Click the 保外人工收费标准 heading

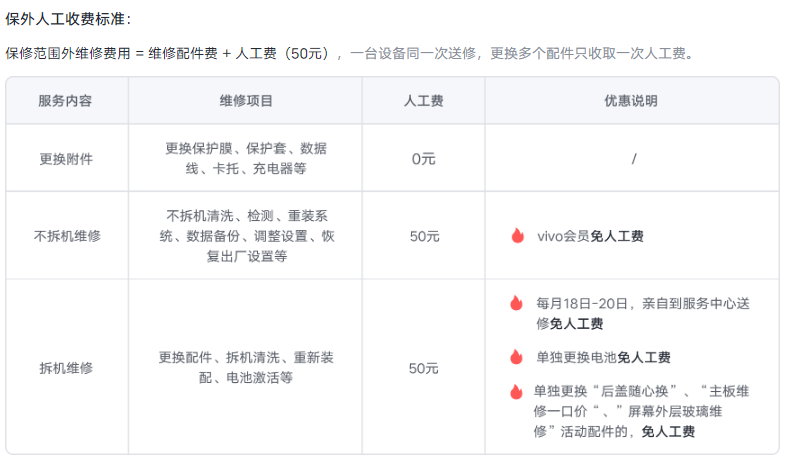point(68,19)
